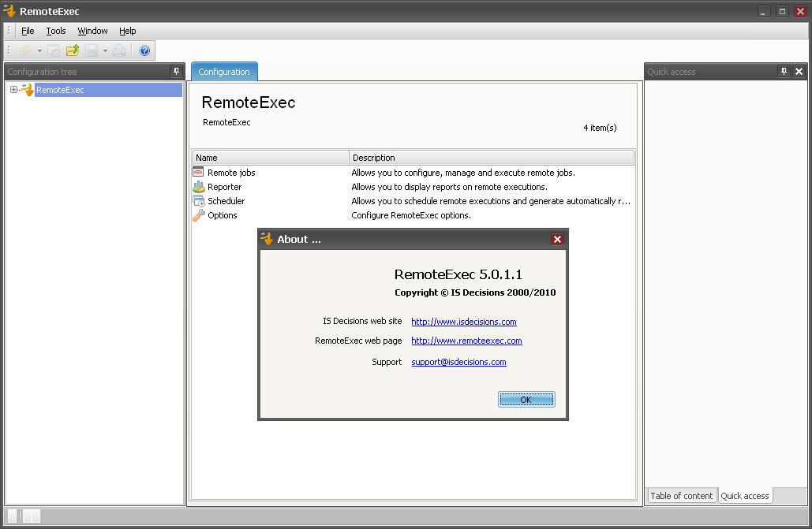812x529 pixels.
Task: Open the isdecisions.com web site link
Action: (x=463, y=322)
